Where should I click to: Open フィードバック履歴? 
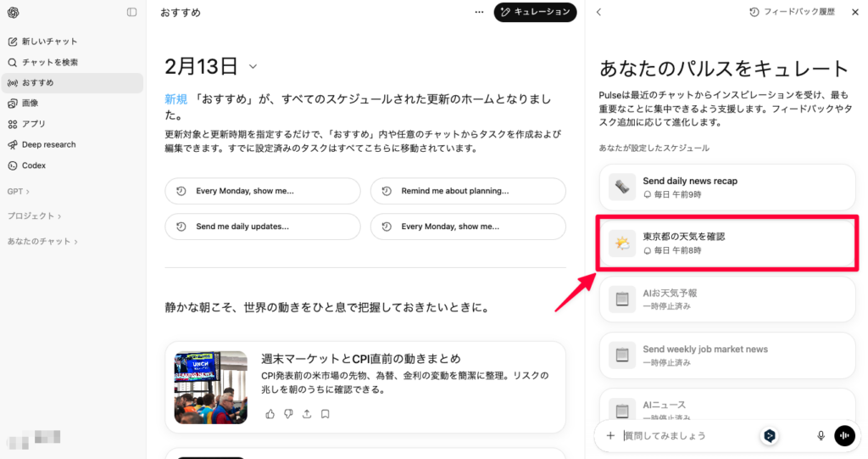click(x=792, y=12)
